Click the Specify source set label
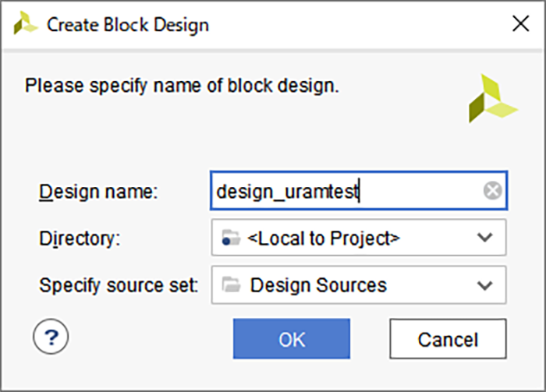 119,285
